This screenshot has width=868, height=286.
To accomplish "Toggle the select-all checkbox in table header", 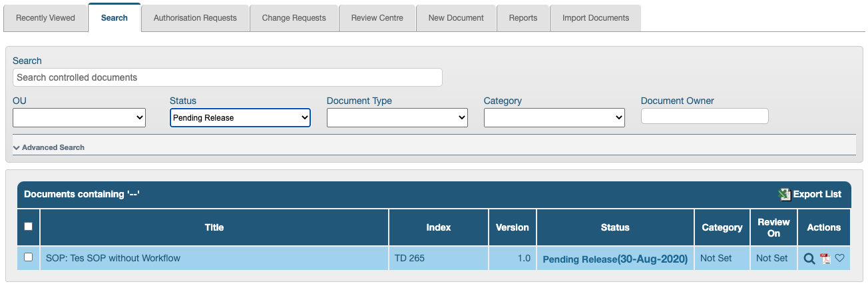I will click(28, 227).
